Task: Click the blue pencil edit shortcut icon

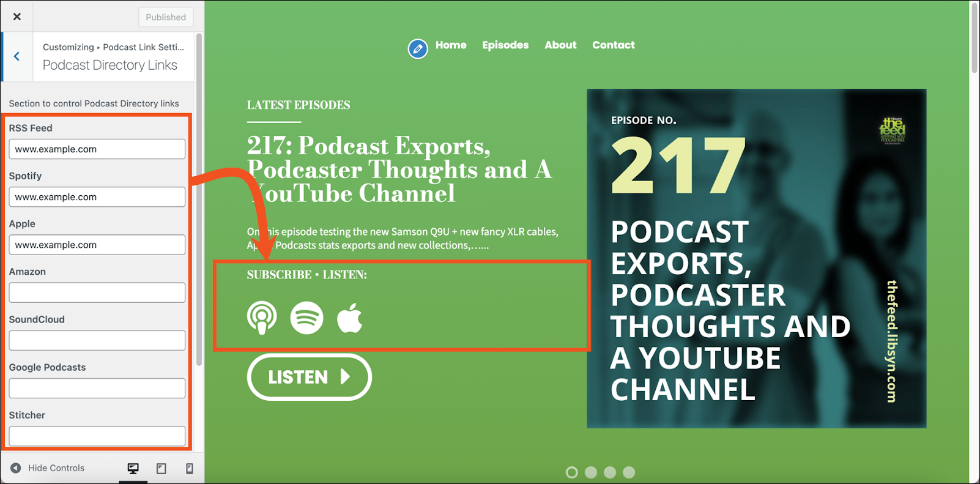Action: coord(418,48)
